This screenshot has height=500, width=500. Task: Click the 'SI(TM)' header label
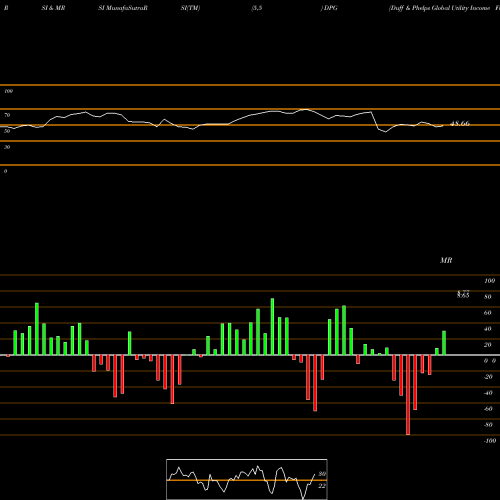(190, 8)
